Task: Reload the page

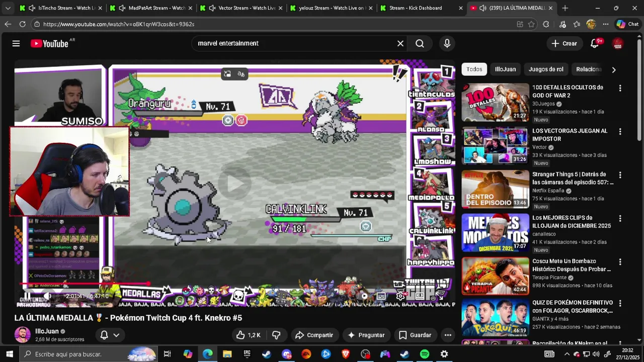Action: coord(22,24)
